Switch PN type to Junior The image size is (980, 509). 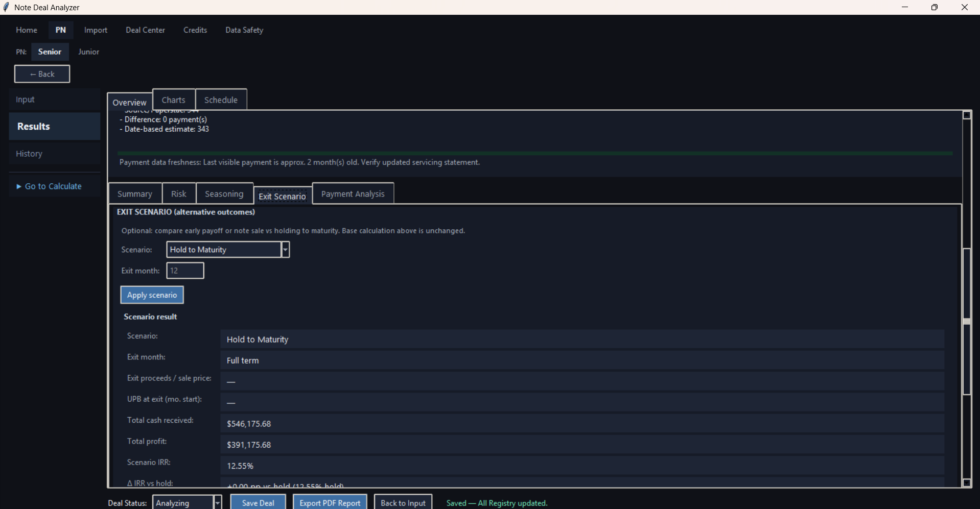(88, 52)
